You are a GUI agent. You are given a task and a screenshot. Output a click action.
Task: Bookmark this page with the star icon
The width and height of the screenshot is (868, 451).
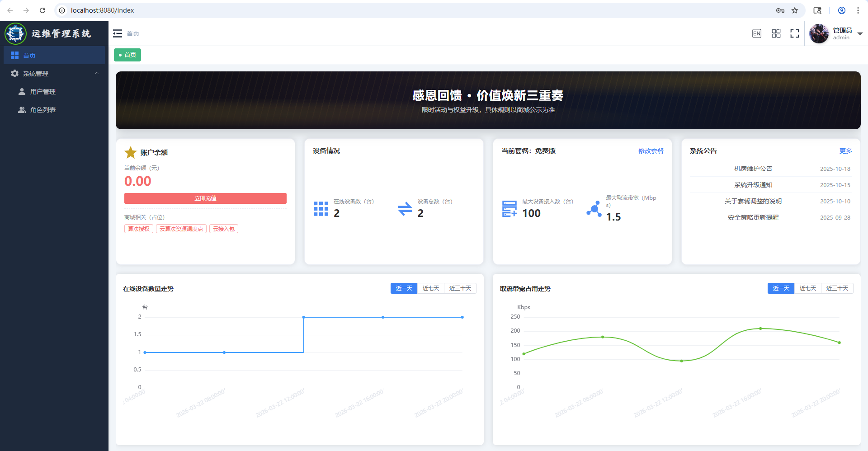coord(795,10)
